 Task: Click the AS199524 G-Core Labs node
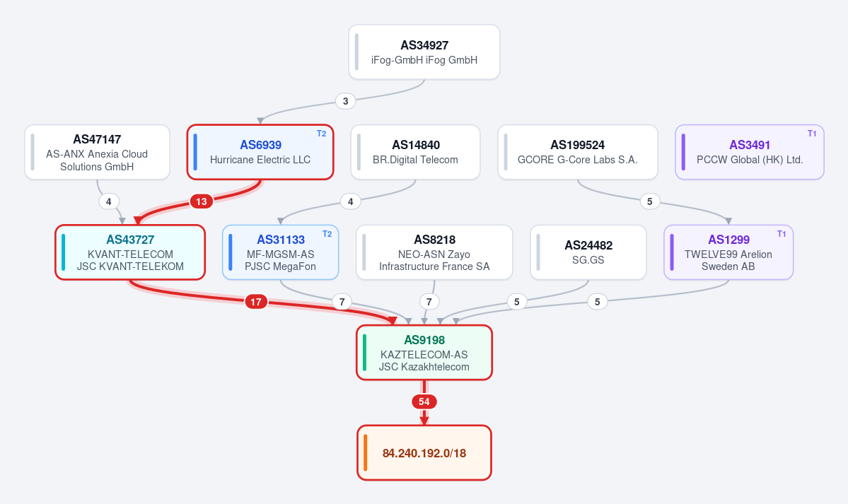[578, 152]
